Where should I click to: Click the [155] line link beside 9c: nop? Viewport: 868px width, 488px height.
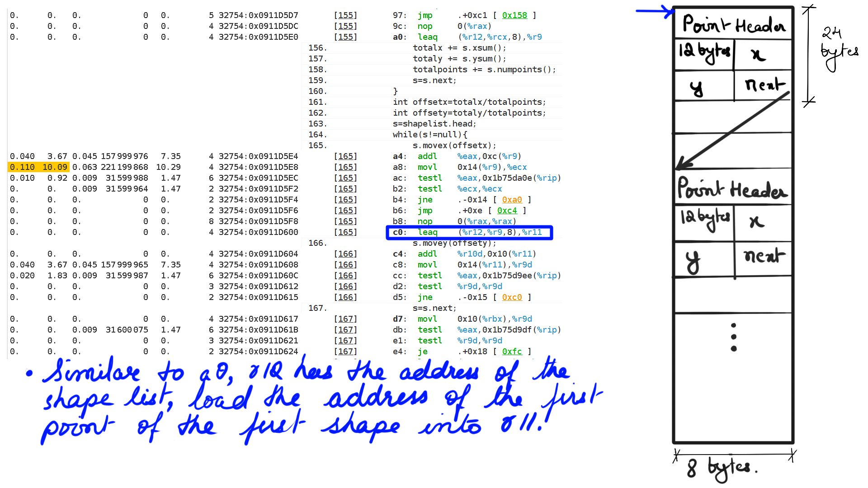[x=345, y=26]
